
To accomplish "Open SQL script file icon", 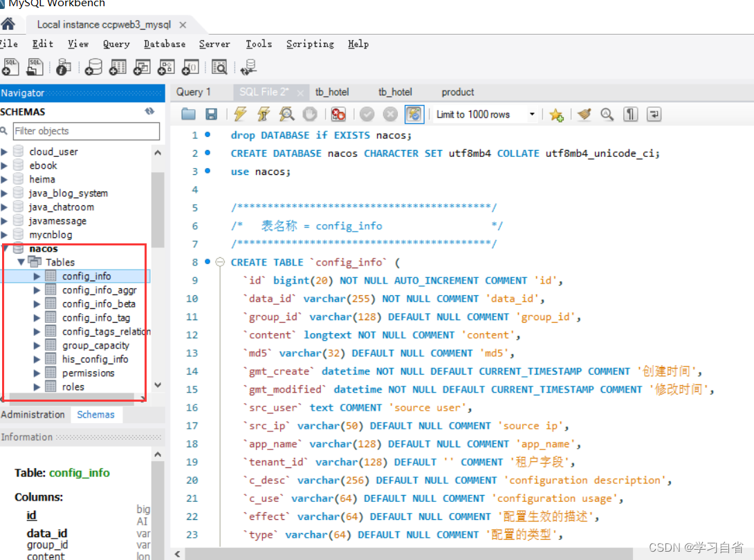I will click(x=35, y=67).
